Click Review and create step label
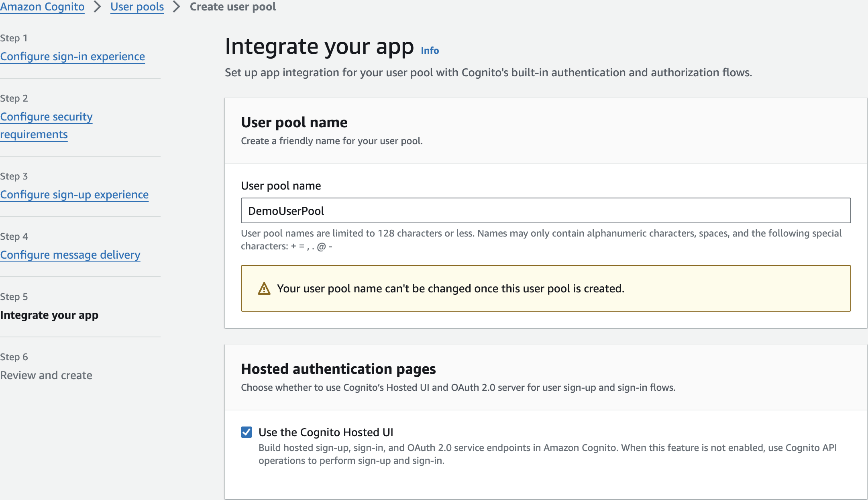The height and width of the screenshot is (500, 868). (46, 376)
